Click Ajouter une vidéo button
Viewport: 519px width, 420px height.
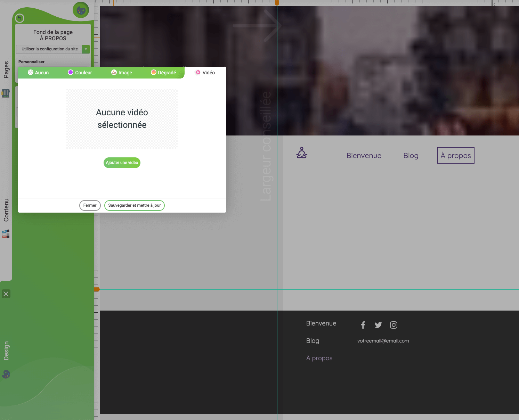[122, 163]
